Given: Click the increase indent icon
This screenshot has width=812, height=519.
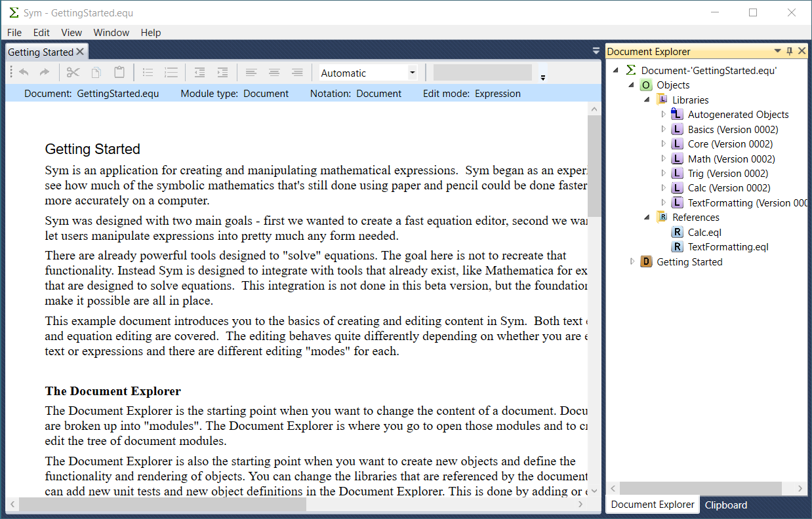Looking at the screenshot, I should click(x=223, y=73).
